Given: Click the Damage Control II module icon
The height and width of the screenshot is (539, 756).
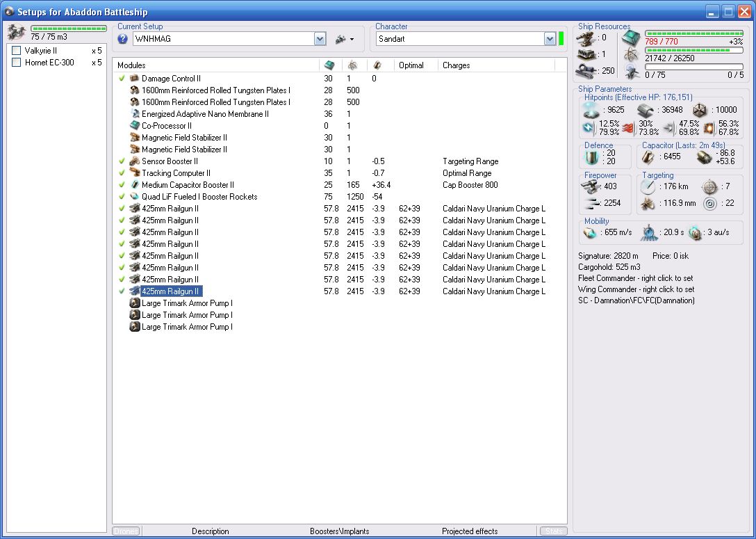Looking at the screenshot, I should (135, 79).
